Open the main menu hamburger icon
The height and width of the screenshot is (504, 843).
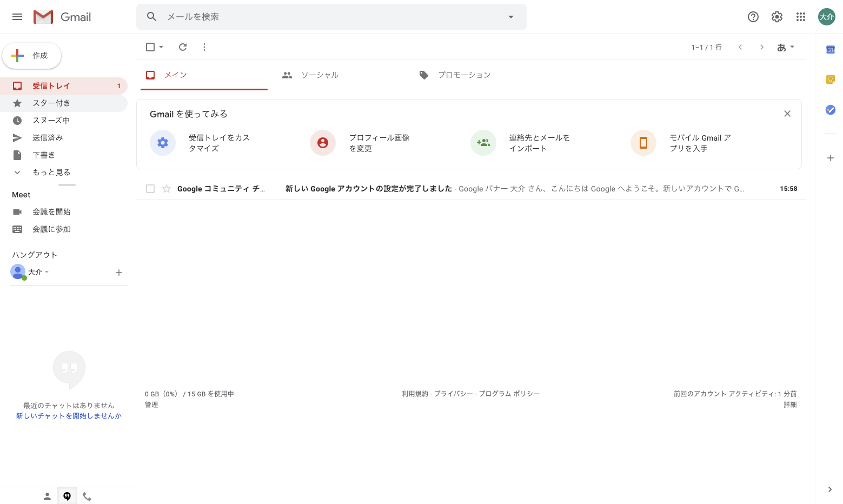click(17, 17)
